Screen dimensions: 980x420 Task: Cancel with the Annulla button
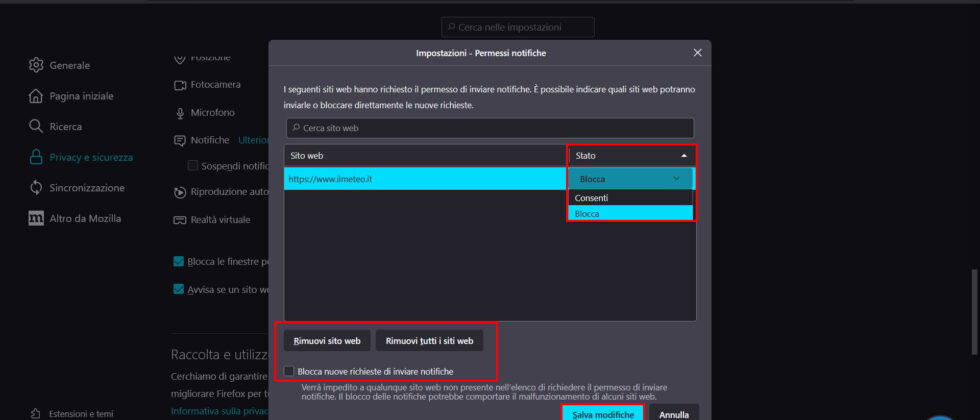[674, 414]
